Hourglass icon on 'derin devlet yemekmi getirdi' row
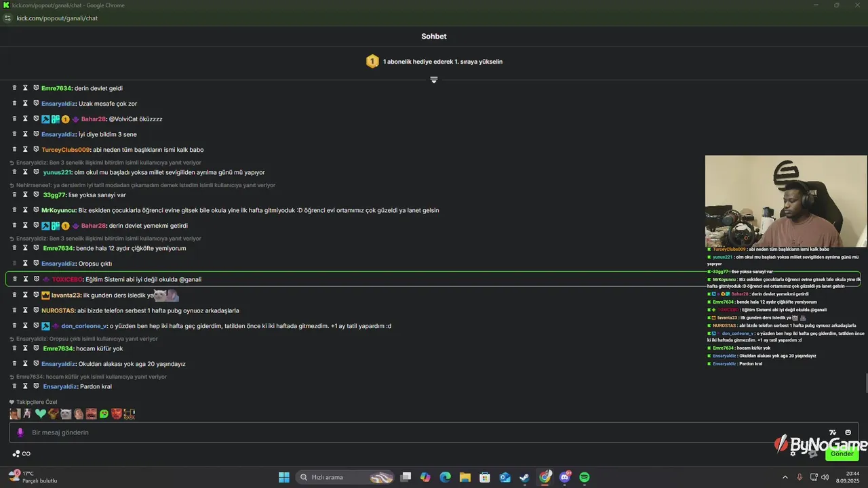 click(25, 225)
